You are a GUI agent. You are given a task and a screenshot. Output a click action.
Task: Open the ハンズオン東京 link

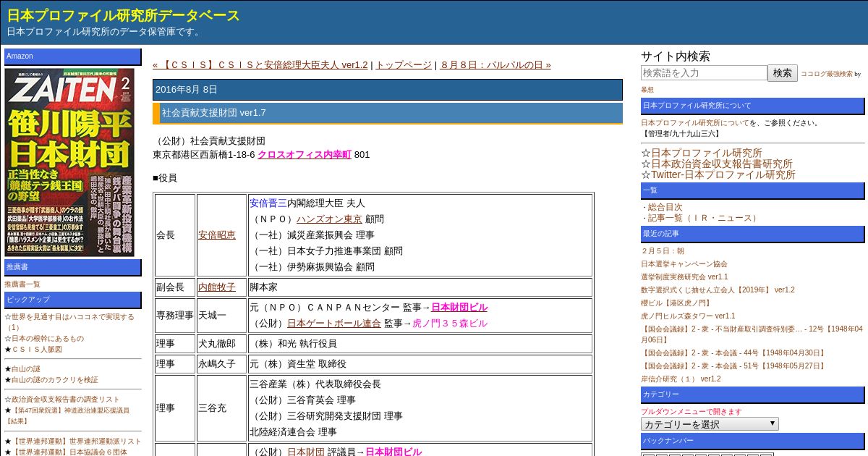(x=329, y=219)
